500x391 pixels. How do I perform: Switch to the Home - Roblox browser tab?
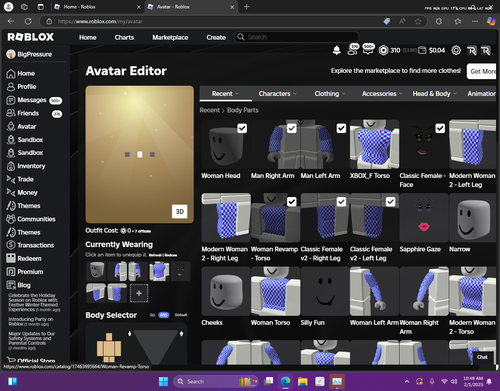(97, 7)
